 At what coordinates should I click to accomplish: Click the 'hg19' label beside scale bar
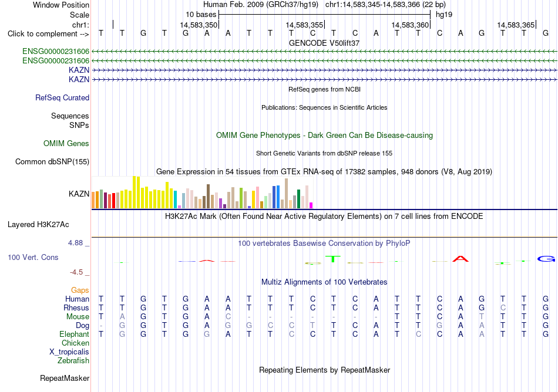(x=444, y=15)
